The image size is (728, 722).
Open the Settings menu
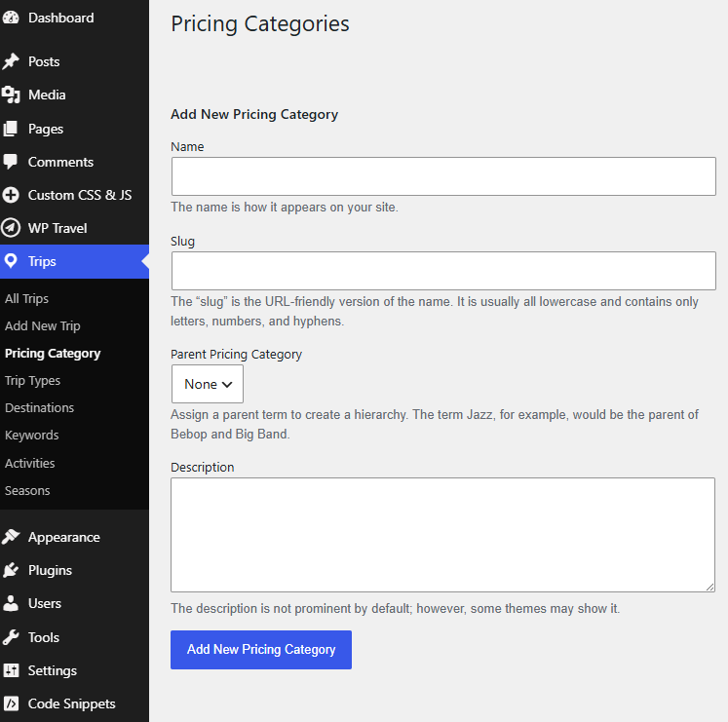(x=74, y=670)
